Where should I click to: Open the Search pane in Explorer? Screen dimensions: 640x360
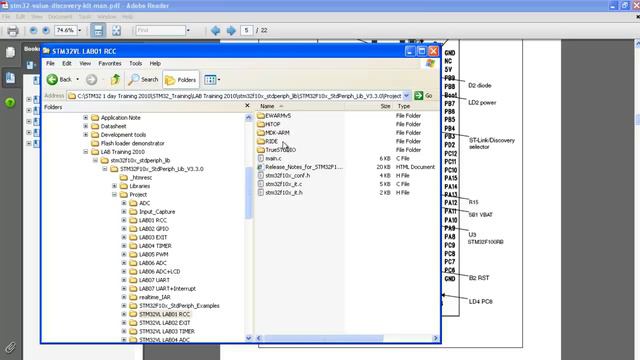(143, 80)
